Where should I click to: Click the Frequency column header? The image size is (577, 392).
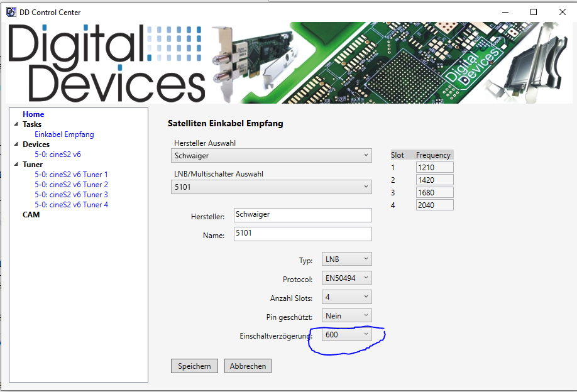[433, 155]
